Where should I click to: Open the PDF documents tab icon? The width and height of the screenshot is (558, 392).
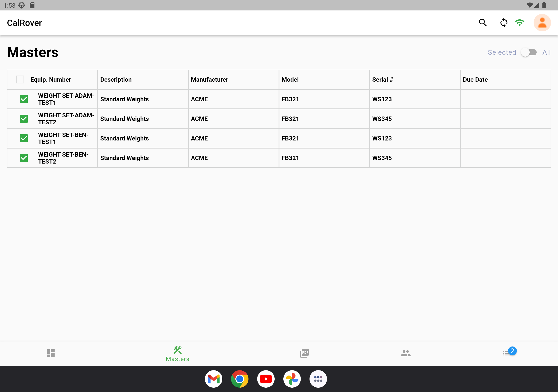click(x=304, y=353)
